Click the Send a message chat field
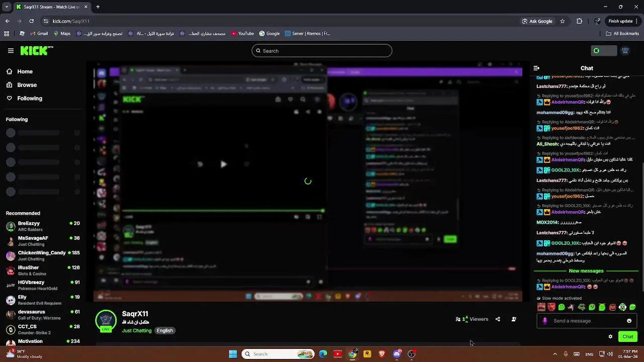 [x=587, y=321]
